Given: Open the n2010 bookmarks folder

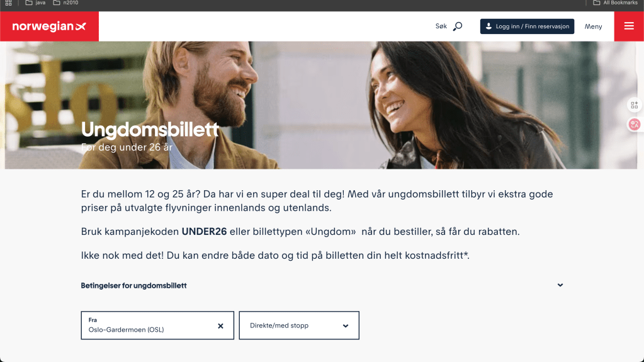Looking at the screenshot, I should pyautogui.click(x=65, y=3).
